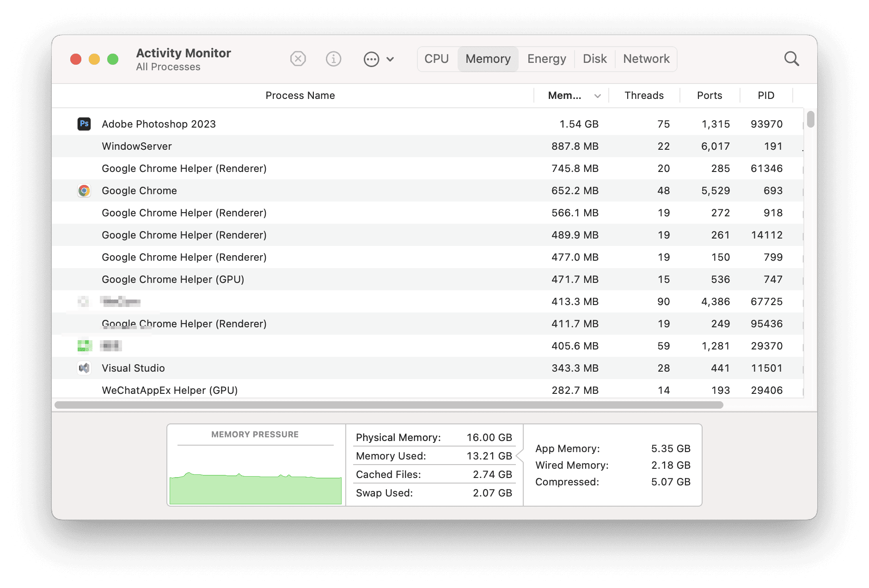Screen dimensions: 869x588
Task: Select the blurred process using 413.3 MB
Action: point(428,301)
